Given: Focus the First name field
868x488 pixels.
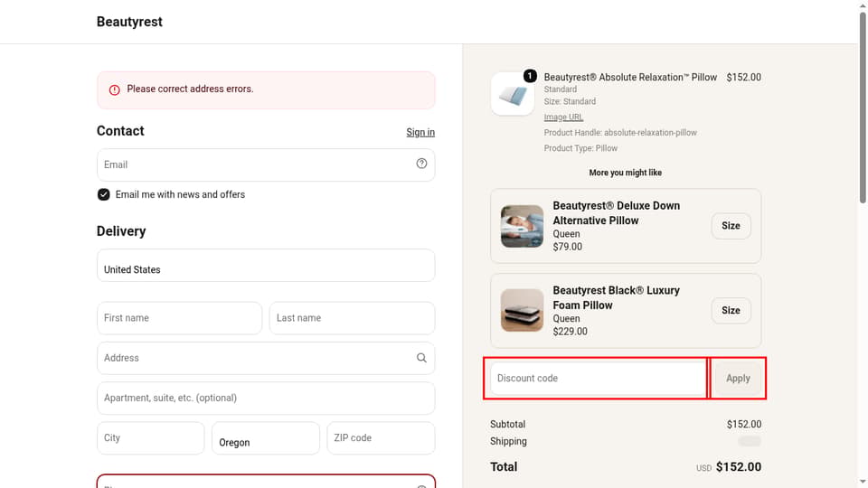Looking at the screenshot, I should pyautogui.click(x=179, y=318).
